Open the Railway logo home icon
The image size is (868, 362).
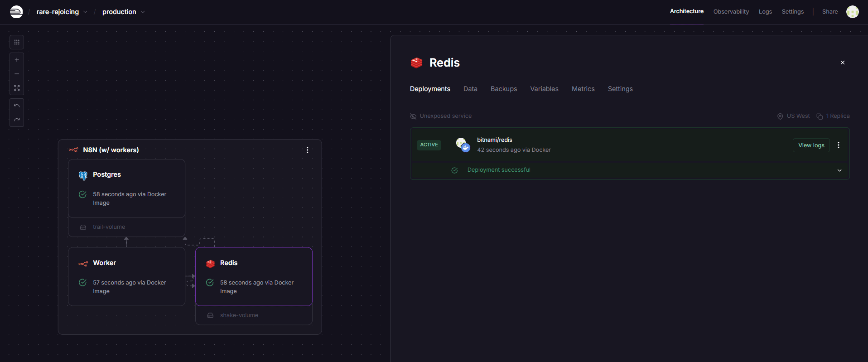[x=16, y=12]
